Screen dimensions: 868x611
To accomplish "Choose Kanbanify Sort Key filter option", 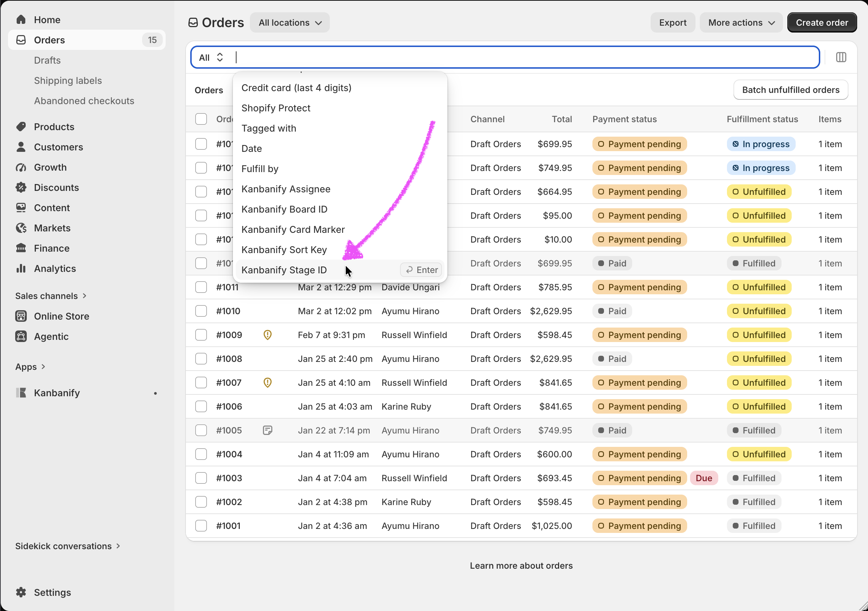I will [x=340, y=250].
